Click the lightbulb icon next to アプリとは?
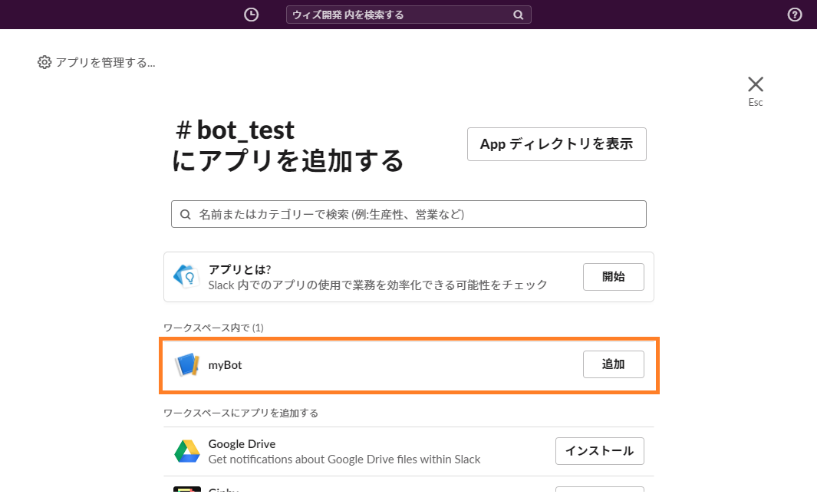 tap(186, 275)
